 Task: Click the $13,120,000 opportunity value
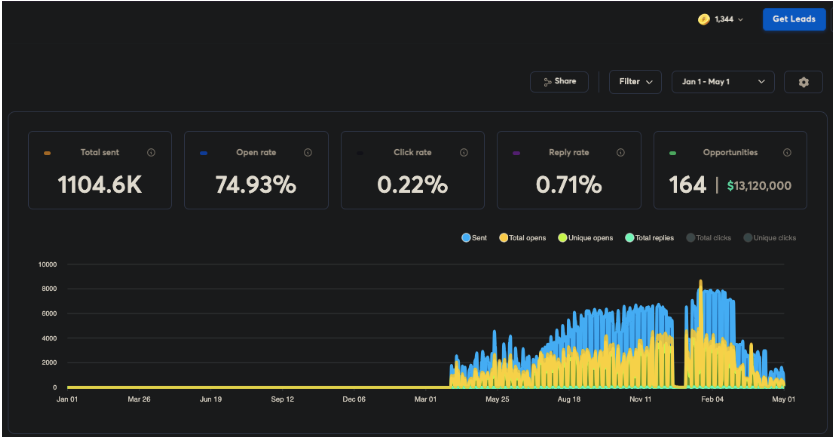[x=759, y=186]
